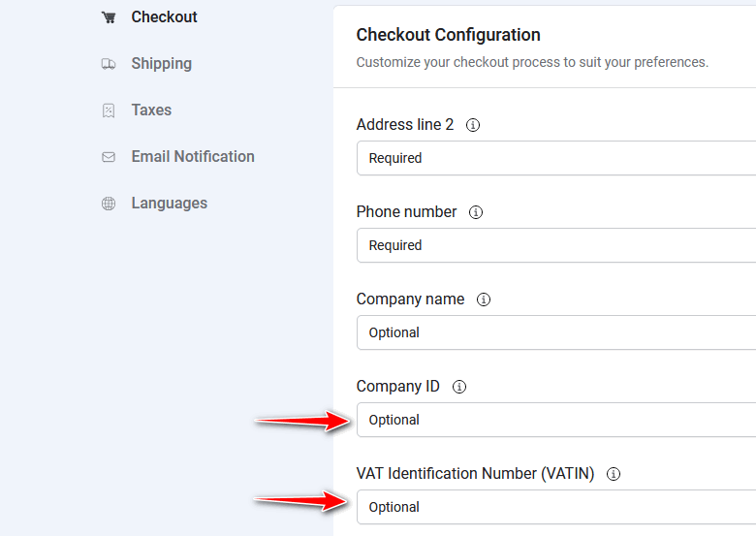Viewport: 756px width, 536px height.
Task: Select the Taxes menu item
Action: (151, 110)
